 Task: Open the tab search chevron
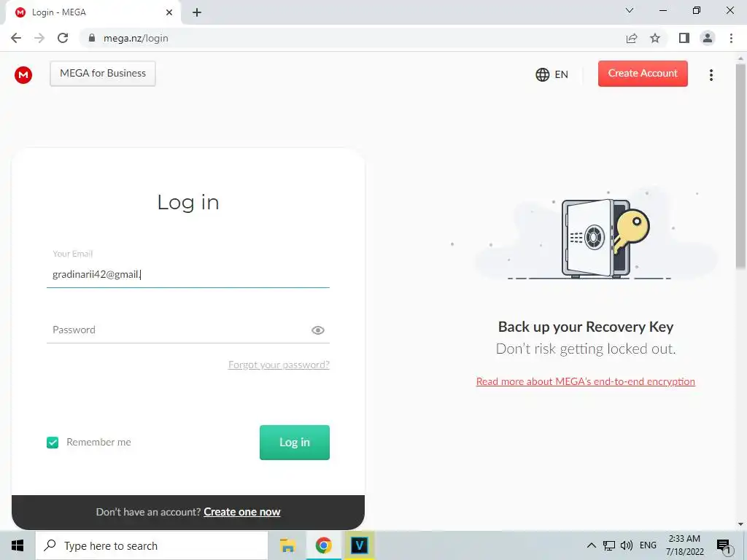point(630,10)
